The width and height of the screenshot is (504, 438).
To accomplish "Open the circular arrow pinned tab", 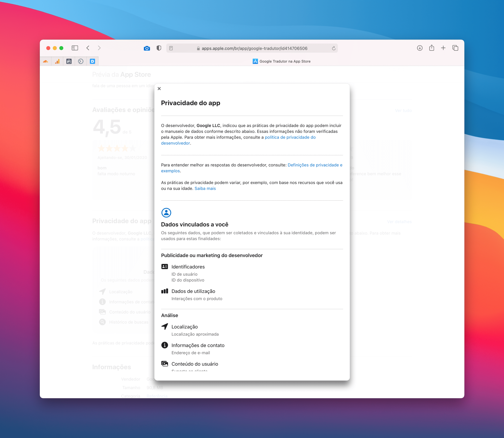I will click(x=81, y=61).
